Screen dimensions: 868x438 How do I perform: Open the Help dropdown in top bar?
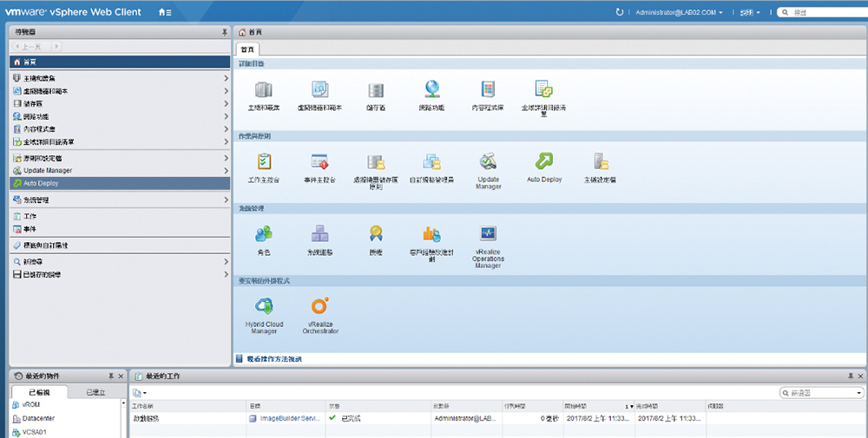point(750,12)
